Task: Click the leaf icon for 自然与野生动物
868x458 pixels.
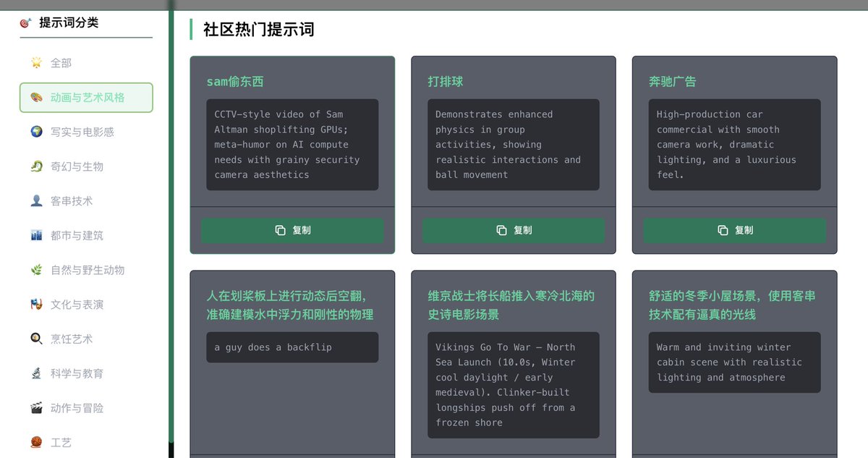Action: pos(36,270)
